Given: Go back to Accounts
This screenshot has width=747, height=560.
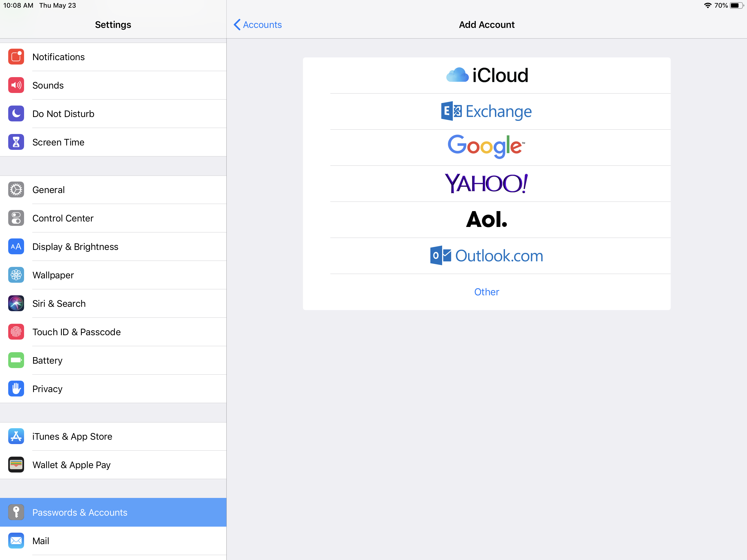Looking at the screenshot, I should pyautogui.click(x=258, y=25).
